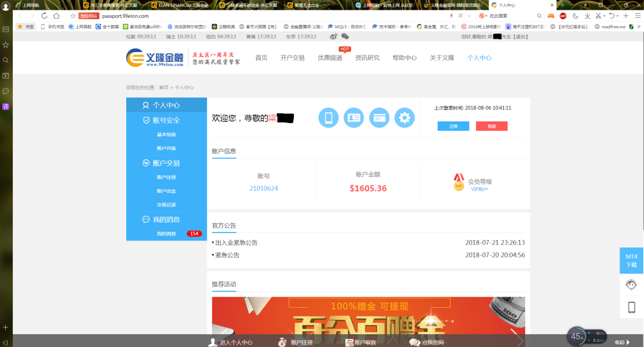Collapse the 账户交易 sidebar section
The width and height of the screenshot is (644, 347).
point(166,163)
